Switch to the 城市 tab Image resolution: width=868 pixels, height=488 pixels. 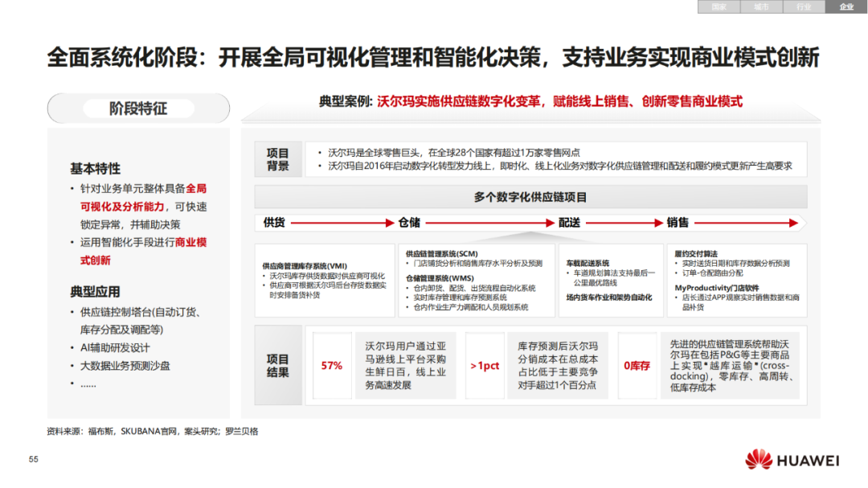(761, 6)
